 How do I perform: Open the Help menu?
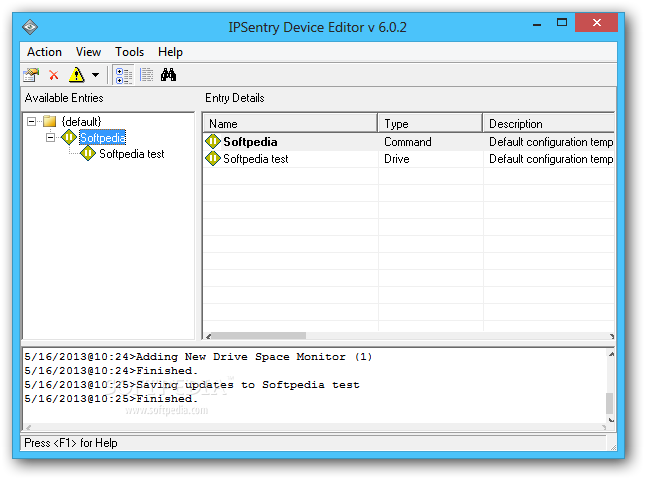tap(170, 52)
